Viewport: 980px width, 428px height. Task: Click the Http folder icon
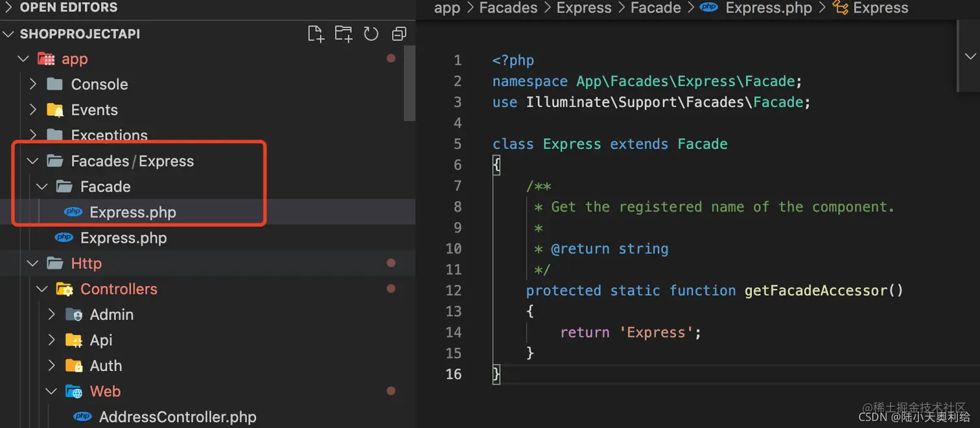tap(55, 264)
